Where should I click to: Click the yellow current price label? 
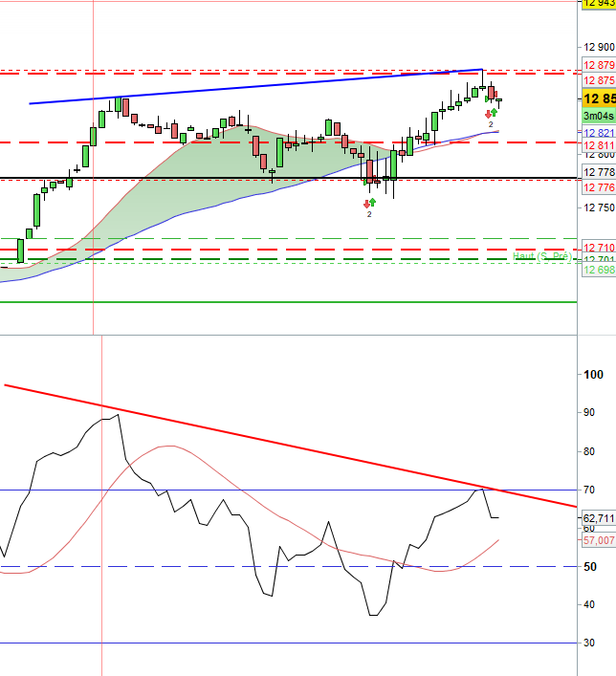pyautogui.click(x=599, y=98)
